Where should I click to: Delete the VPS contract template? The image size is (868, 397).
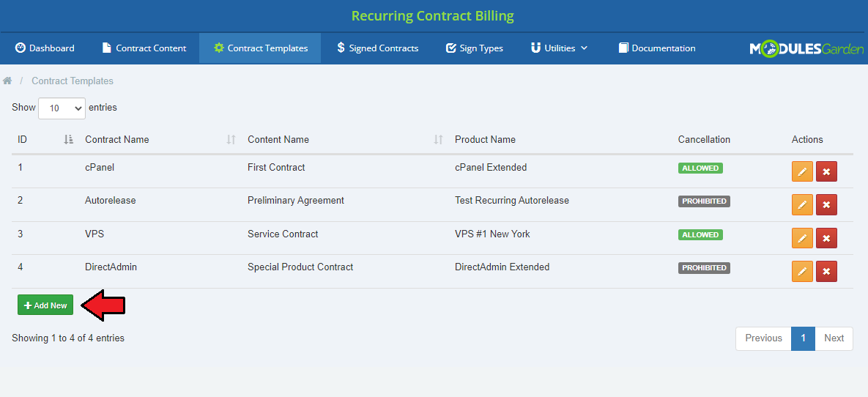(x=826, y=238)
